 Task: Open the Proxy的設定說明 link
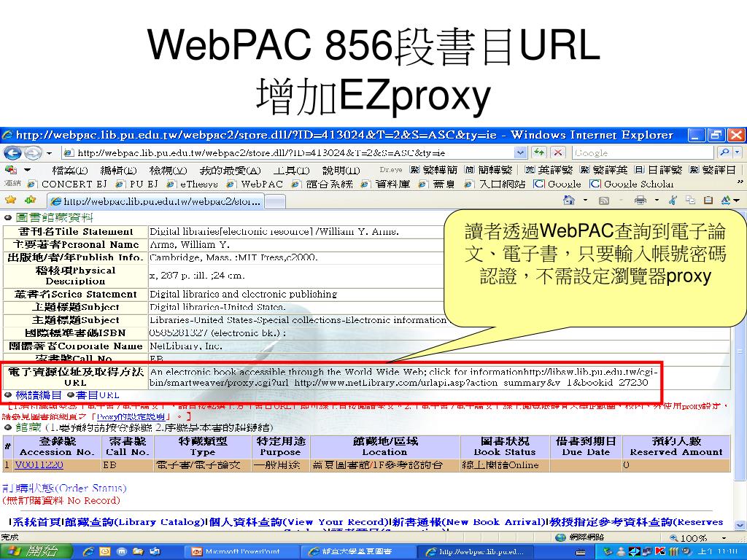click(x=131, y=416)
